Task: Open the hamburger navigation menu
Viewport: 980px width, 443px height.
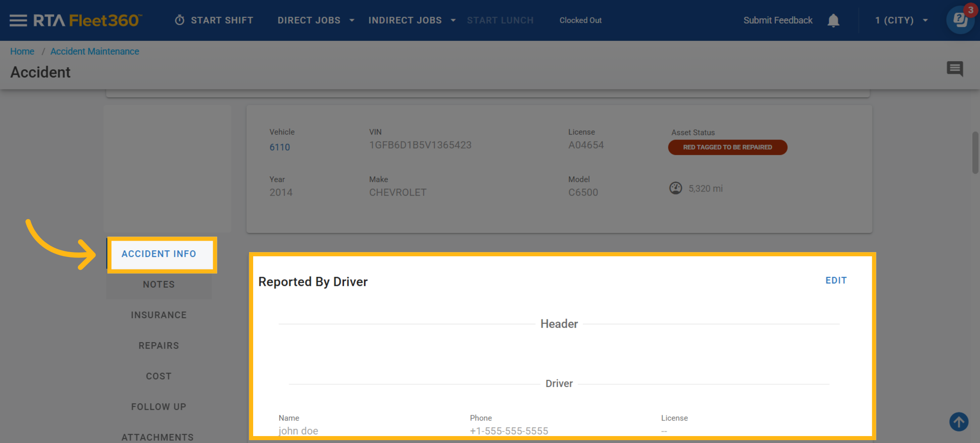Action: tap(18, 20)
